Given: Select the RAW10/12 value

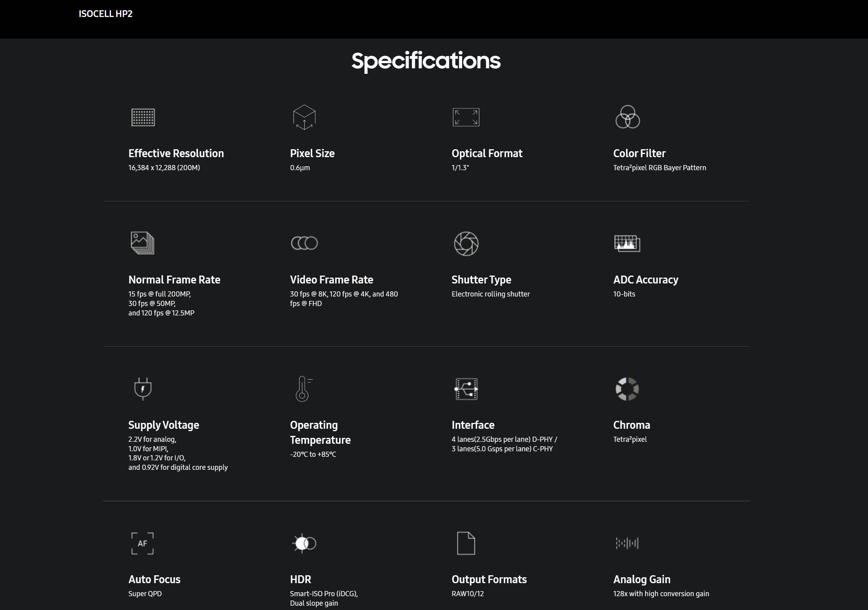Looking at the screenshot, I should tap(467, 593).
